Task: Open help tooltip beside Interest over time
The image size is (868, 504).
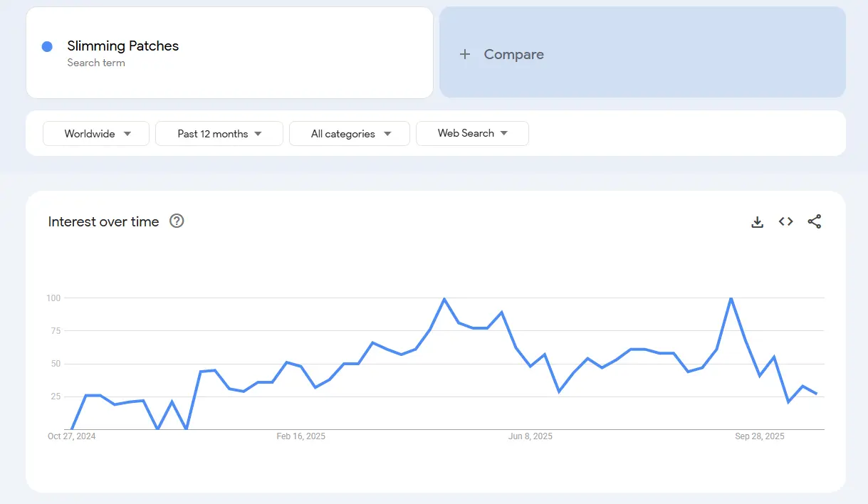Action: [177, 221]
